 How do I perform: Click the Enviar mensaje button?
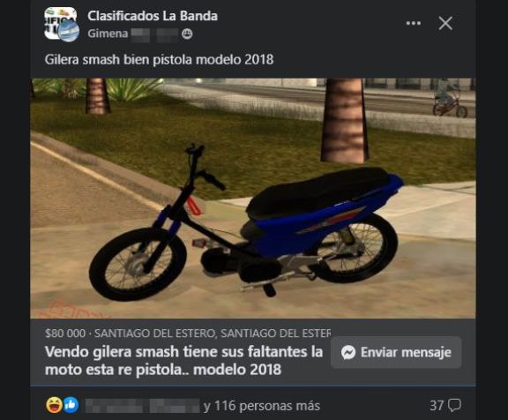pyautogui.click(x=396, y=352)
